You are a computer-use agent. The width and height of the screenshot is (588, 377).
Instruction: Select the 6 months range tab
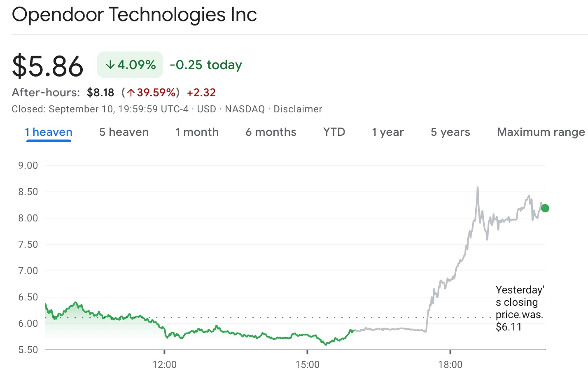pyautogui.click(x=271, y=132)
